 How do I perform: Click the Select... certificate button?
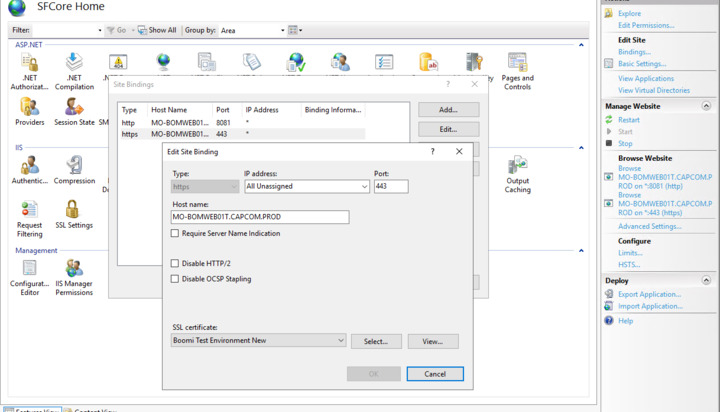coord(376,341)
